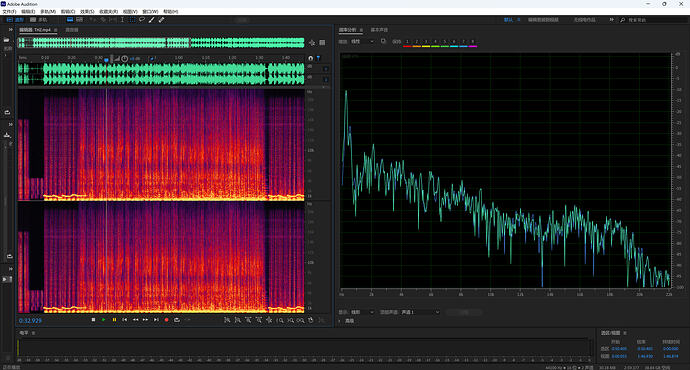Open the Levels panel menu

pyautogui.click(x=33, y=333)
